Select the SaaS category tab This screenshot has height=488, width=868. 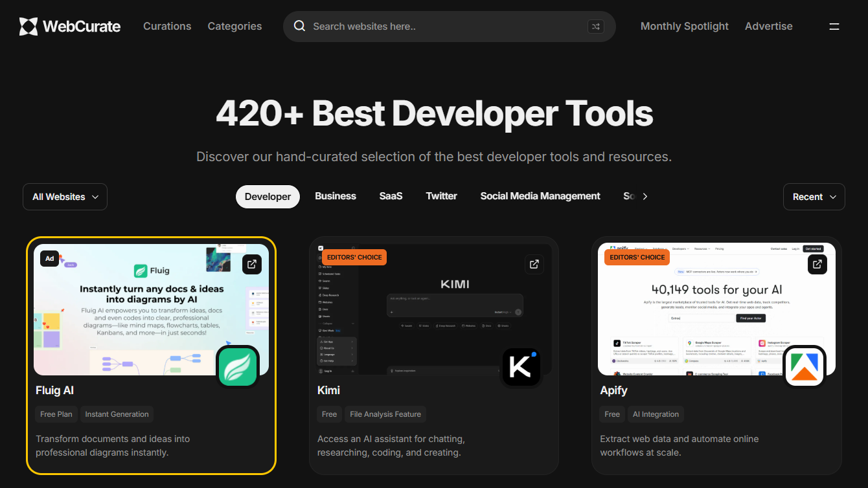click(391, 196)
